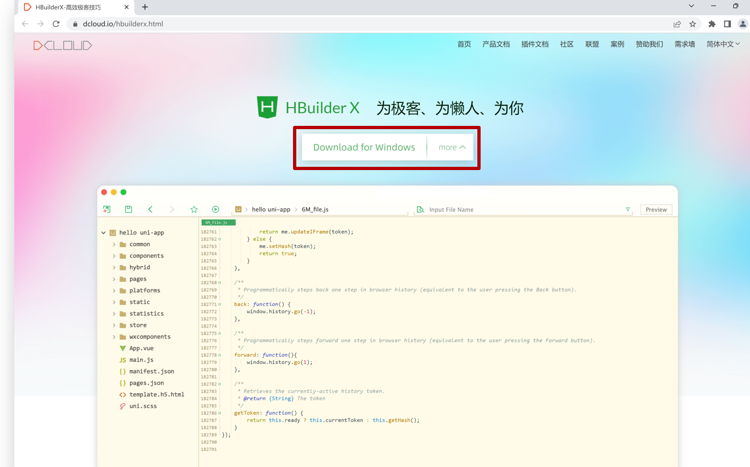Click the editor's new file toolbar icon
The width and height of the screenshot is (750, 467).
pyautogui.click(x=107, y=209)
